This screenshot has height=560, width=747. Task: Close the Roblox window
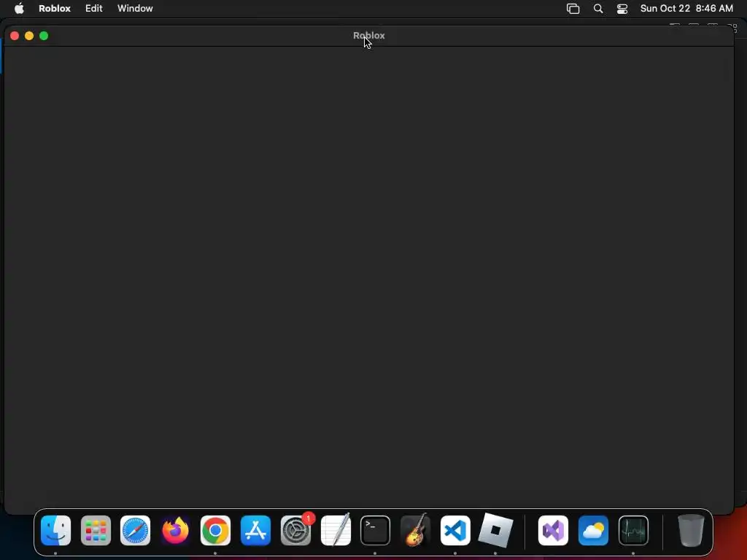point(15,36)
